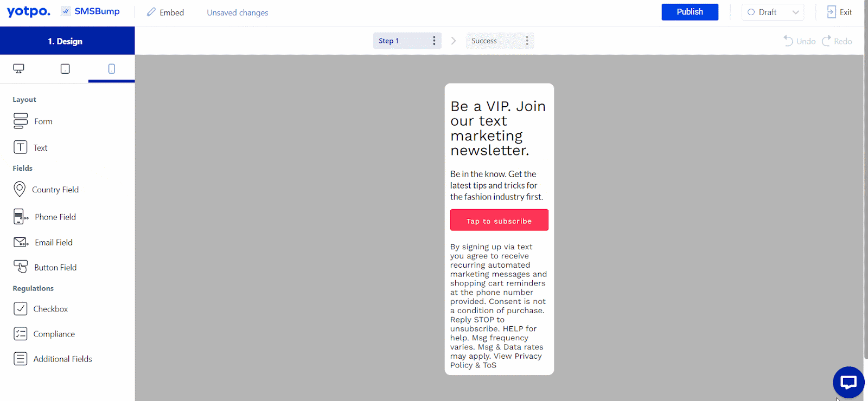
Task: Open the live chat bubble
Action: pyautogui.click(x=848, y=382)
